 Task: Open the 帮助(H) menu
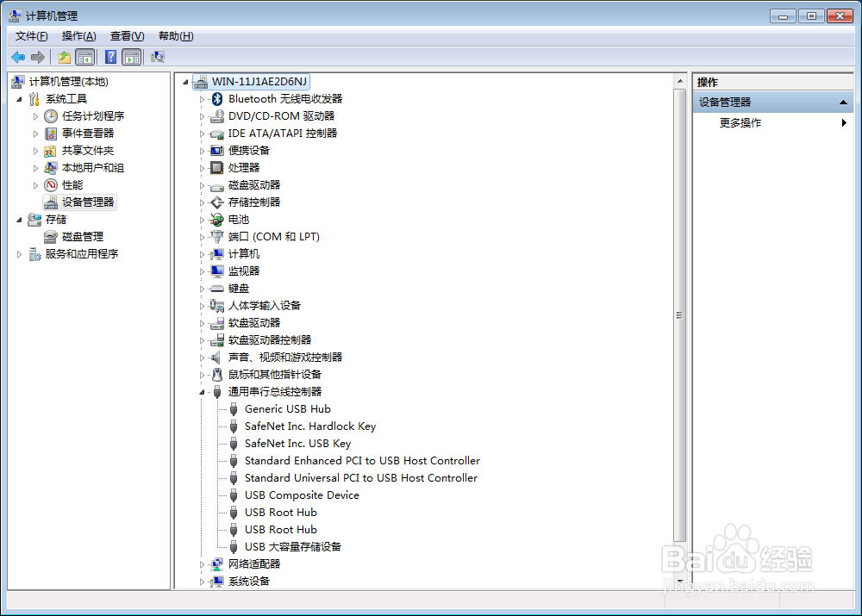click(x=176, y=36)
